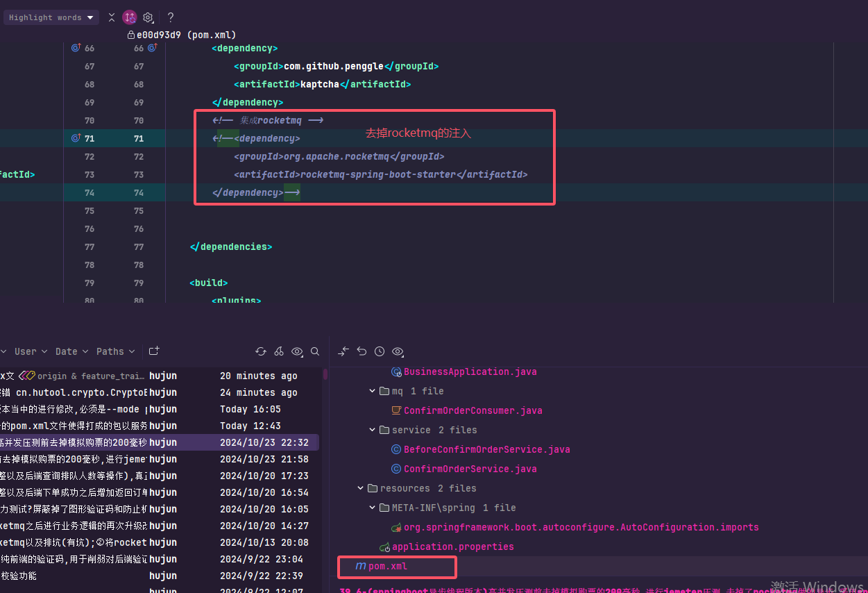Screen dimensions: 868x593
Task: Click the lock icon beside e00d93d9
Action: click(x=131, y=34)
